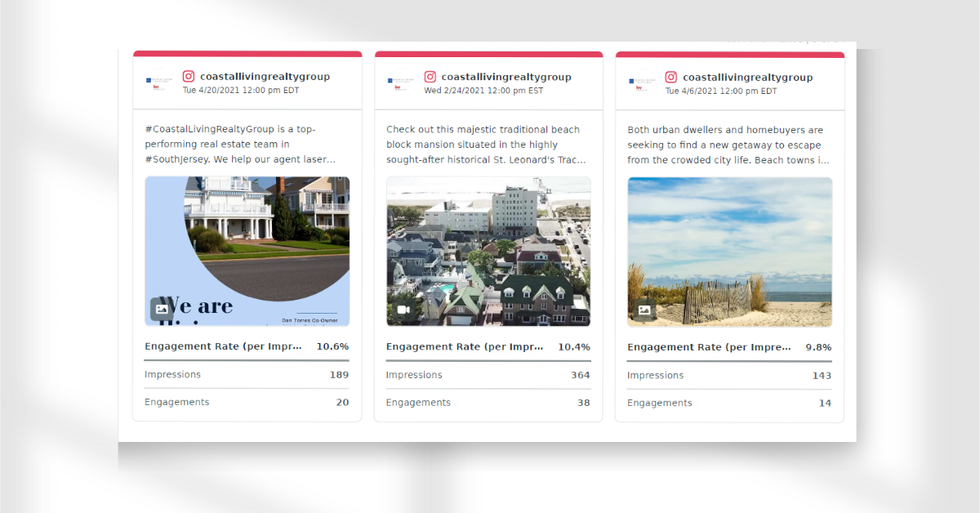The height and width of the screenshot is (513, 980).
Task: Open the 'We are' house post thumbnail
Action: [x=247, y=252]
